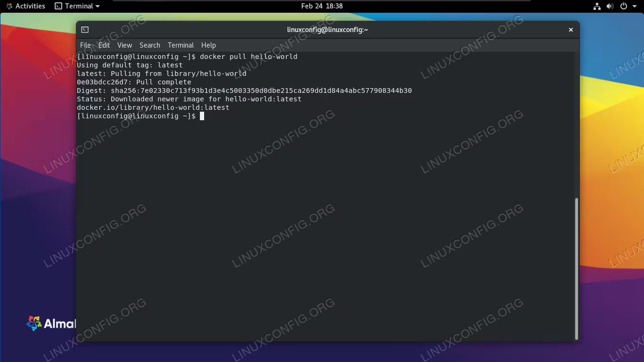Open the Terminal app menu in top bar

pos(77,6)
